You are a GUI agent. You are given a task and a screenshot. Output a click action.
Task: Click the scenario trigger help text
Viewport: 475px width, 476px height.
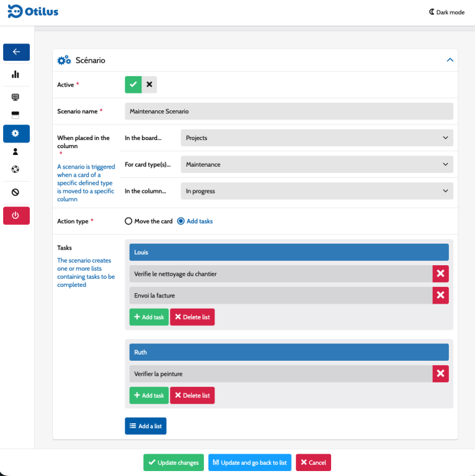pyautogui.click(x=86, y=183)
